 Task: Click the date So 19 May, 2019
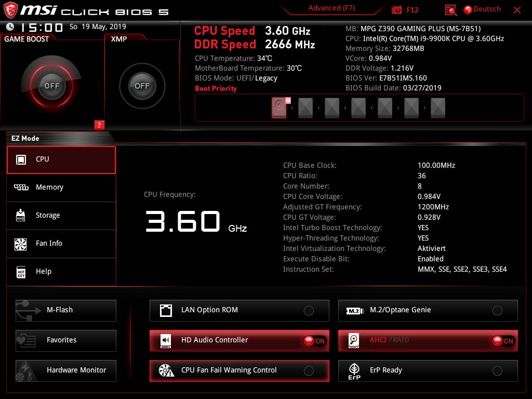[98, 27]
